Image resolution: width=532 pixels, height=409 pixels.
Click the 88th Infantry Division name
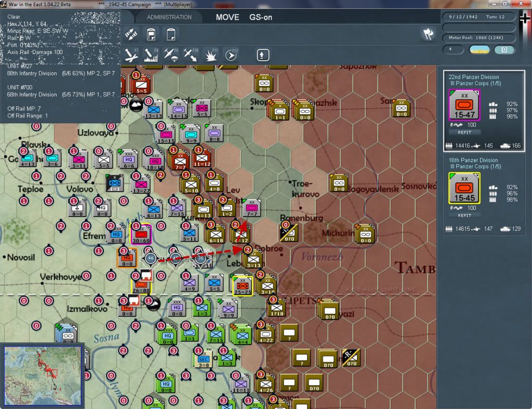[x=32, y=73]
